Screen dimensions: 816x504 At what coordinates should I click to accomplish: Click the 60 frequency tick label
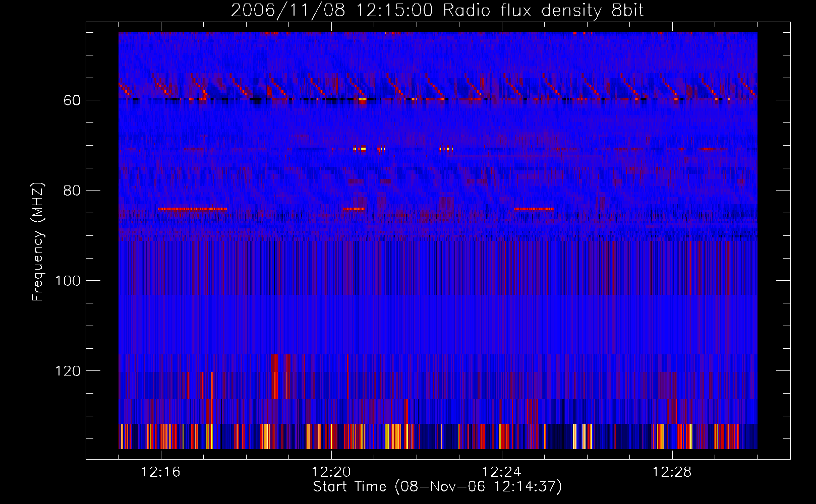(72, 100)
